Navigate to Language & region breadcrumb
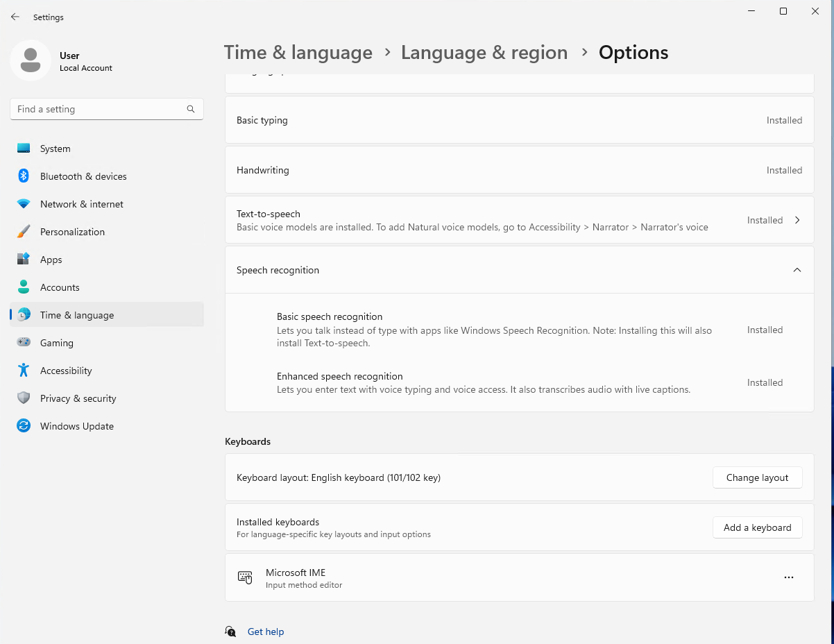The width and height of the screenshot is (834, 644). 484,52
